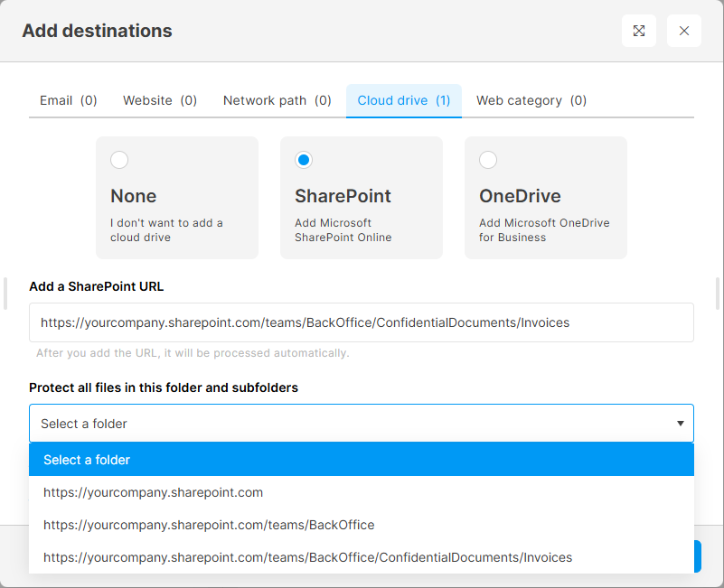Viewport: 724px width, 588px height.
Task: Choose the yourcompany.sharepoint.com root folder option
Action: 362,492
